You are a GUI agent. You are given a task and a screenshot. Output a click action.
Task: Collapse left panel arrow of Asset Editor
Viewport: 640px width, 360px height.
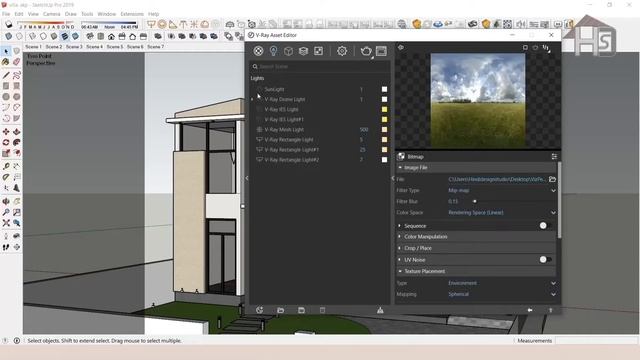click(247, 178)
